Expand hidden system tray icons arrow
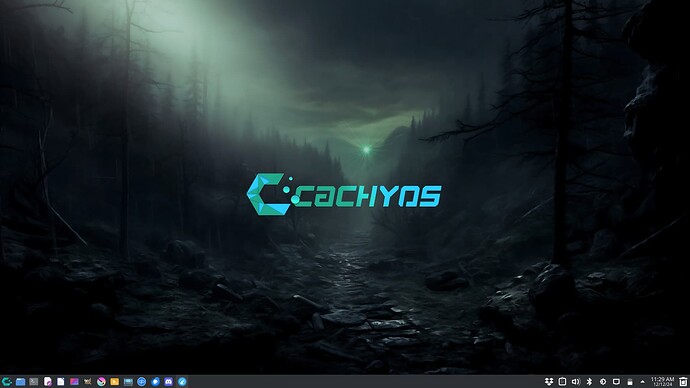This screenshot has width=690, height=388. 642,381
